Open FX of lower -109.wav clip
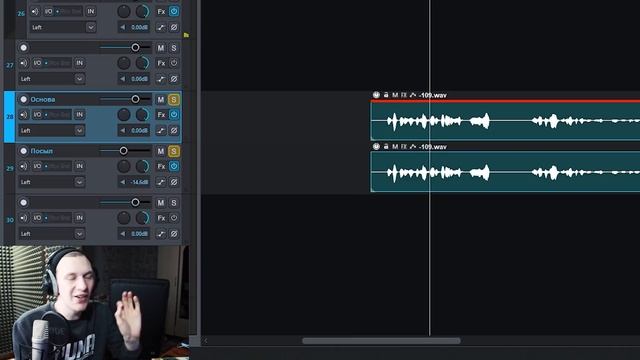Viewport: 640px width, 360px height. [x=404, y=147]
